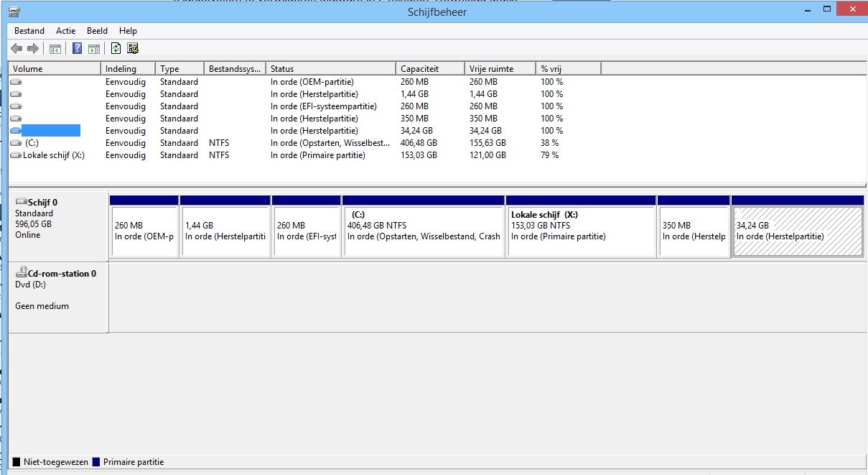Select the 350 MB Herstelpartitie block

pyautogui.click(x=694, y=226)
